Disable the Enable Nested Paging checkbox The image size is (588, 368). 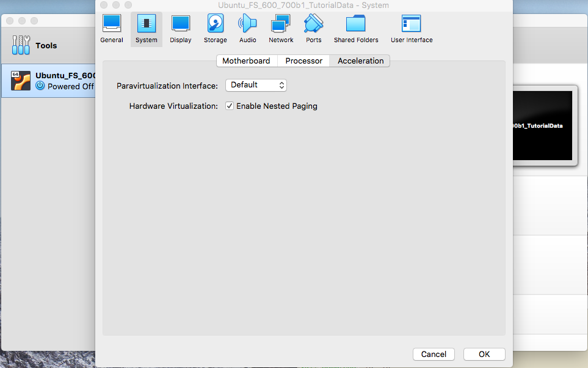click(230, 106)
